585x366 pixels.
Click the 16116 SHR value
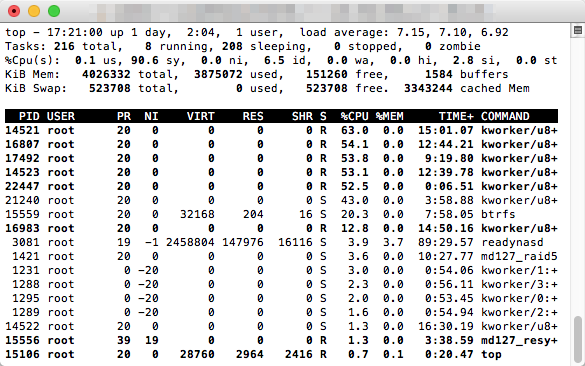[295, 243]
